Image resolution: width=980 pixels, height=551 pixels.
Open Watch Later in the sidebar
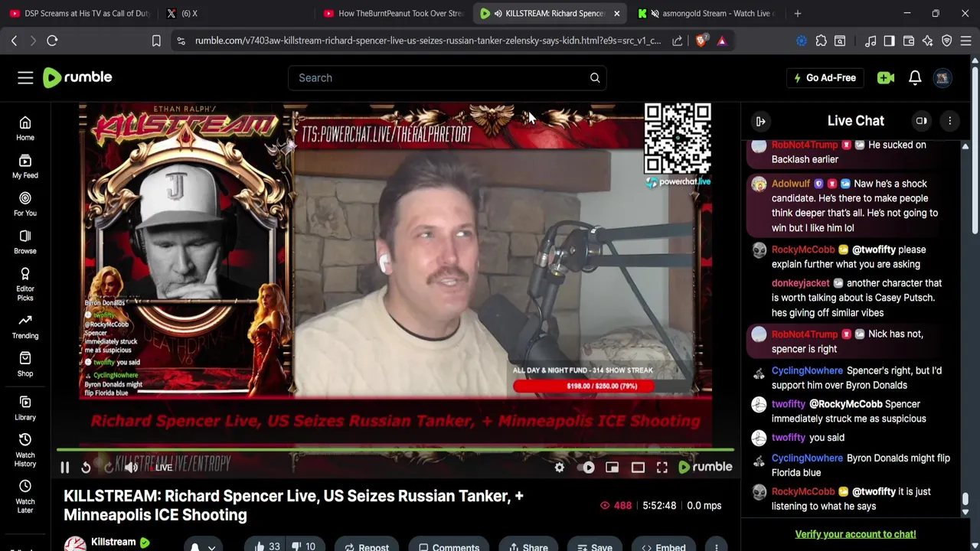25,497
